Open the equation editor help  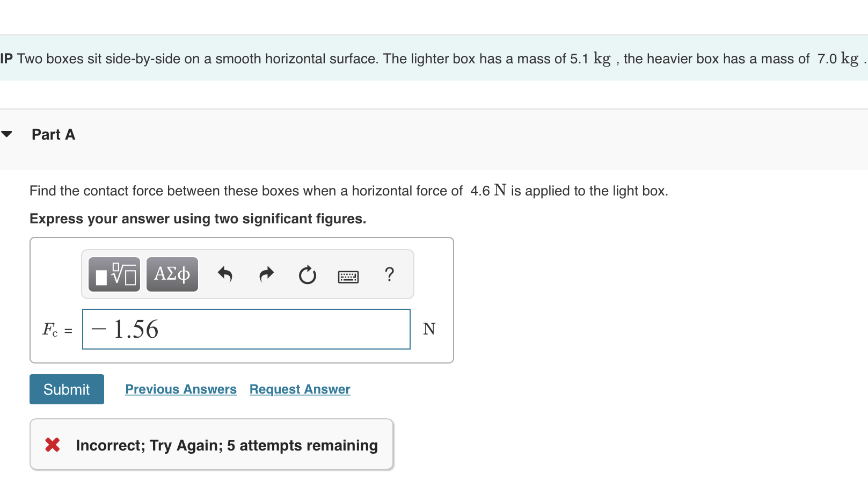389,274
